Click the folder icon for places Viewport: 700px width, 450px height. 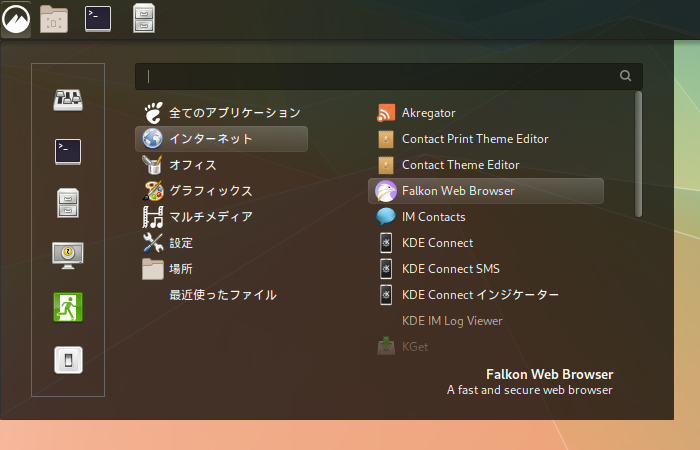(x=153, y=269)
